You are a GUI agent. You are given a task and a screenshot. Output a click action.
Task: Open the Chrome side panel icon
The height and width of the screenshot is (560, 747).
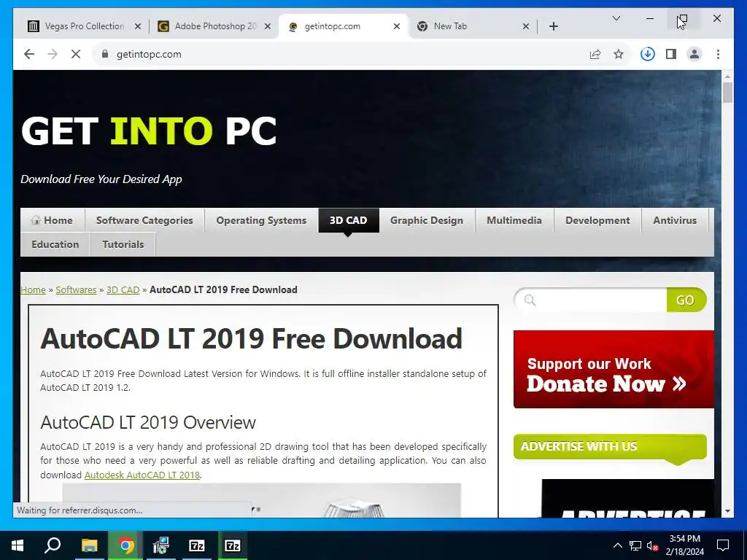[x=671, y=54]
